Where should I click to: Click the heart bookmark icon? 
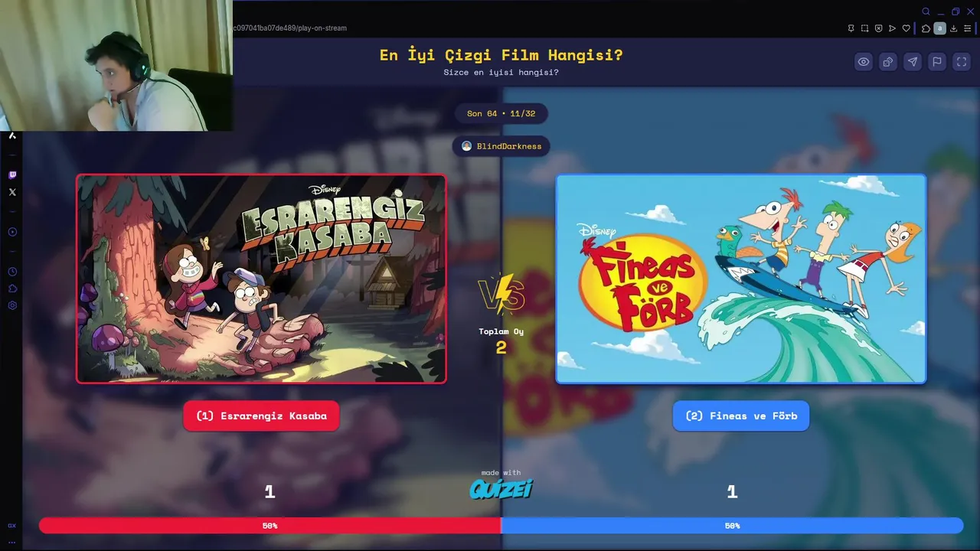point(906,28)
